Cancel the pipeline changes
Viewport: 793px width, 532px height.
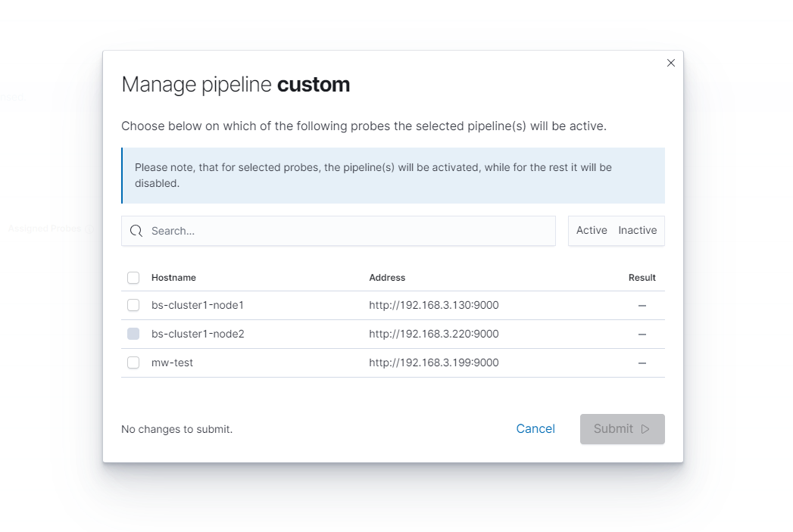[x=535, y=429]
